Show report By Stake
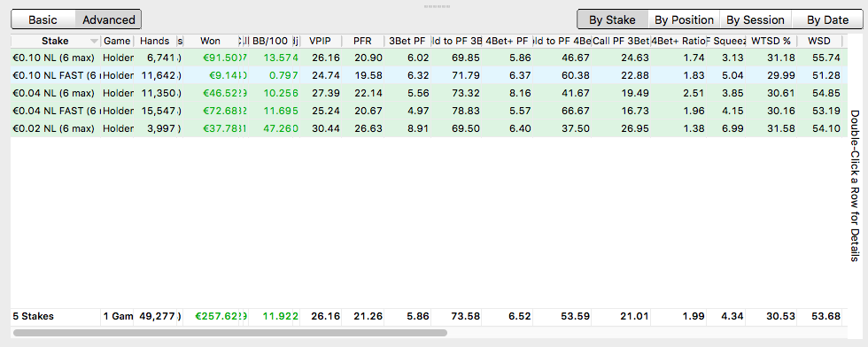This screenshot has height=347, width=868. point(612,19)
